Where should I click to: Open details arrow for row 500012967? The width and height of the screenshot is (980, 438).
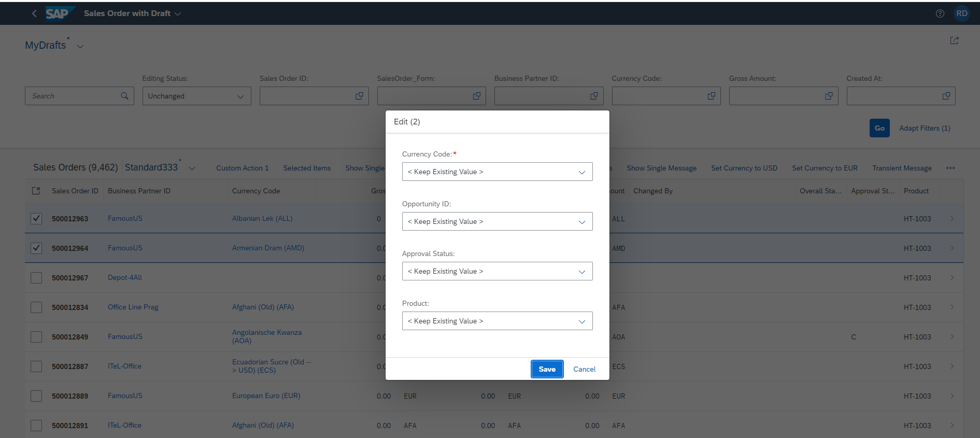952,278
